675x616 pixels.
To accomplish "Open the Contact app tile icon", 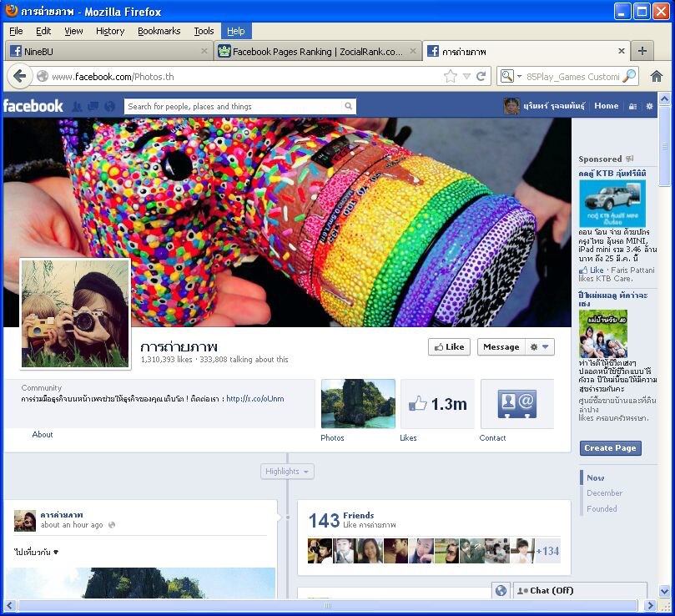I will [516, 404].
